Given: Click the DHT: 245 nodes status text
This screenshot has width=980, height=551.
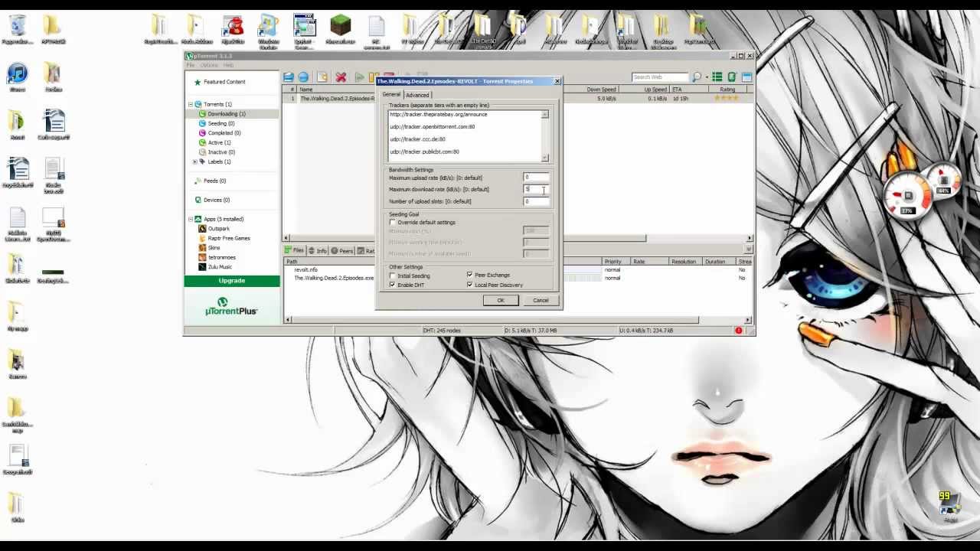Looking at the screenshot, I should point(442,331).
